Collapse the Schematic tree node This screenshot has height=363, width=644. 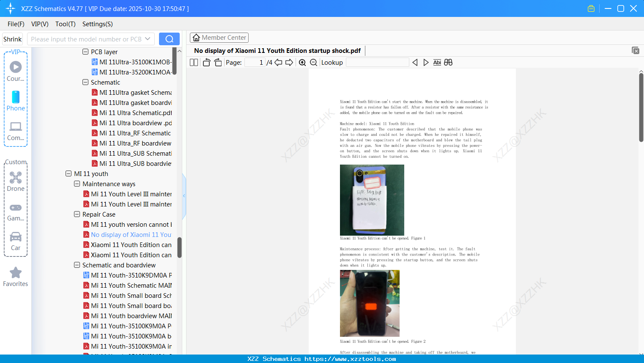pyautogui.click(x=85, y=82)
